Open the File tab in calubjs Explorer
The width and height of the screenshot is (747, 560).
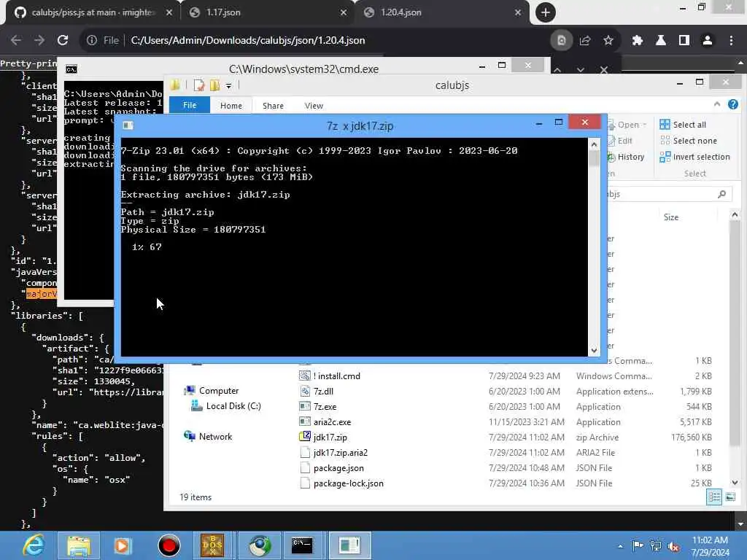190,105
